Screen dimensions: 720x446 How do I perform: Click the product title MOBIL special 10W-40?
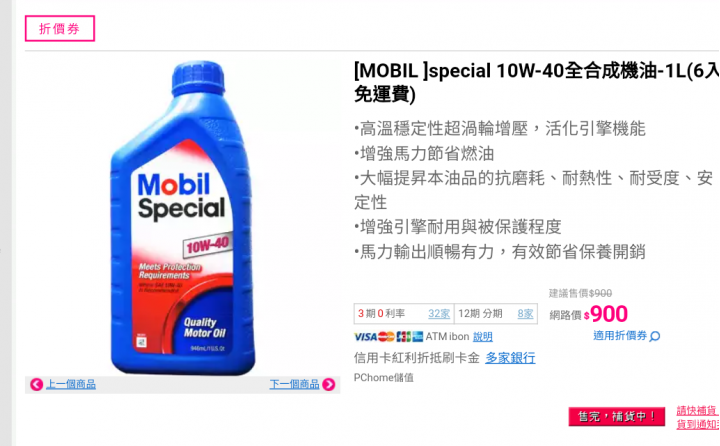tap(536, 83)
